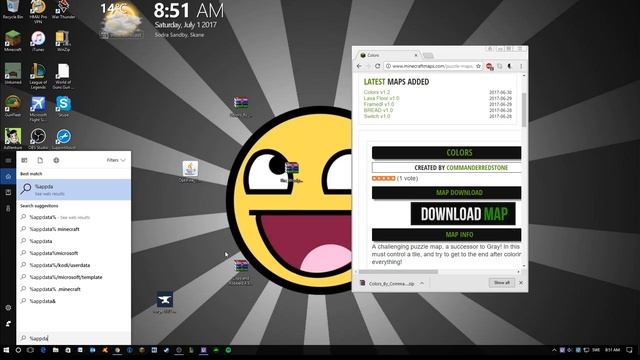Go back in the Chrome window
640x360 pixels.
pyautogui.click(x=359, y=66)
